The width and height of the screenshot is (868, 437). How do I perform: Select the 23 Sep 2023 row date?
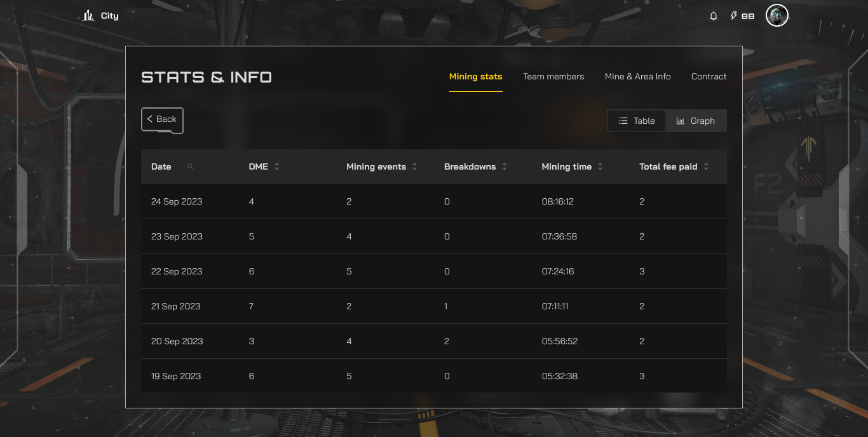coord(177,236)
